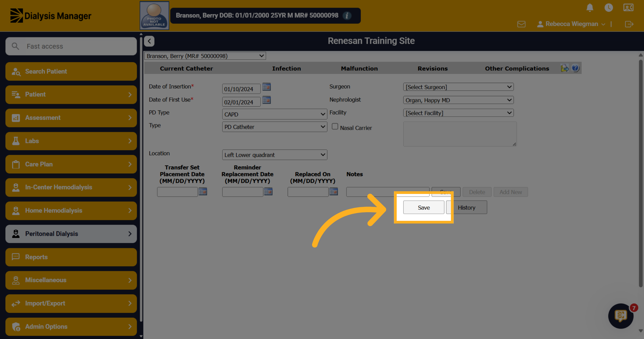Open the PD Type dropdown showing CAPD
644x339 pixels.
click(275, 114)
